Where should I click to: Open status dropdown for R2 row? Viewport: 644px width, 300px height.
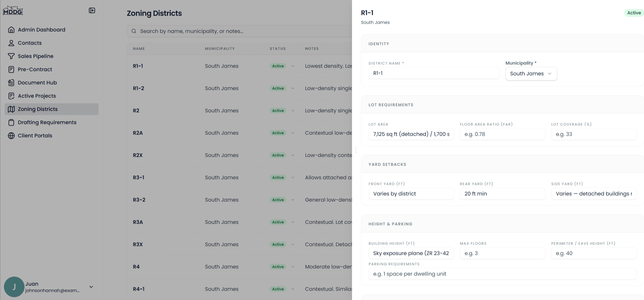click(x=293, y=111)
